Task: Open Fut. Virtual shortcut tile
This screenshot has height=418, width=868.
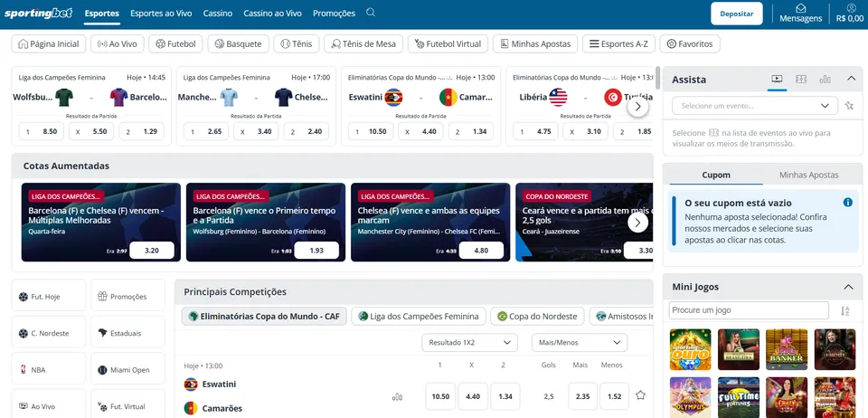Action: pyautogui.click(x=127, y=404)
